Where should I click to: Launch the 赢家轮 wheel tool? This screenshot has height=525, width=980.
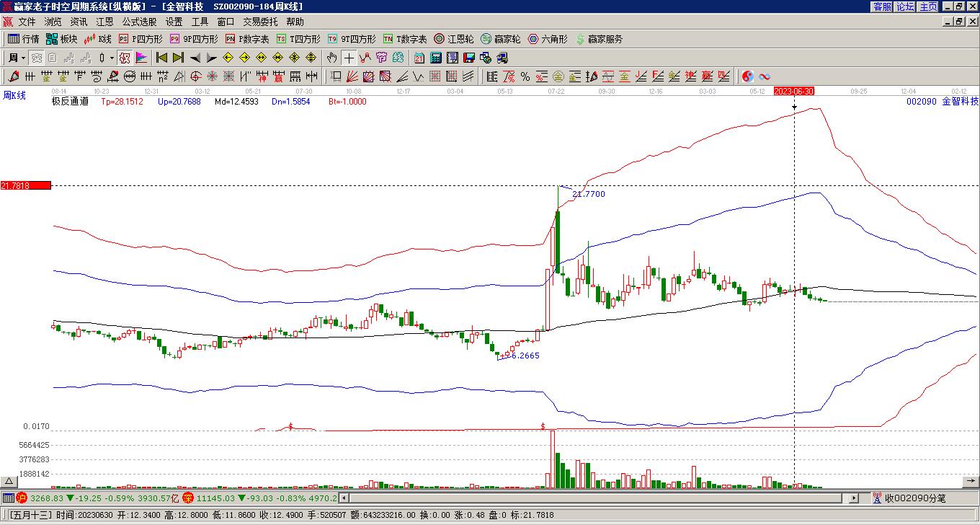500,39
